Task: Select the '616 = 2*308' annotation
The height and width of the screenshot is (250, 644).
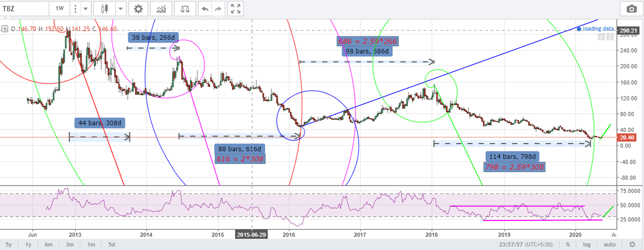Action: (x=239, y=159)
